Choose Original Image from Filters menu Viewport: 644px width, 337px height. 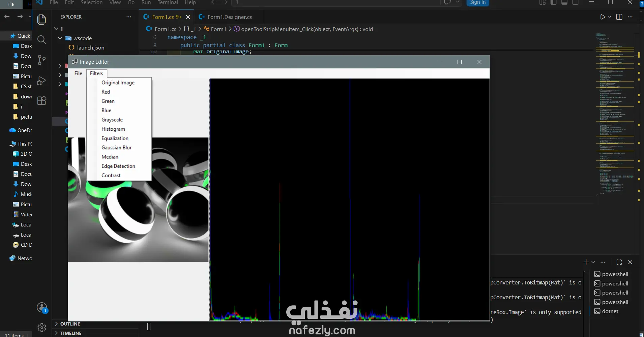point(118,83)
